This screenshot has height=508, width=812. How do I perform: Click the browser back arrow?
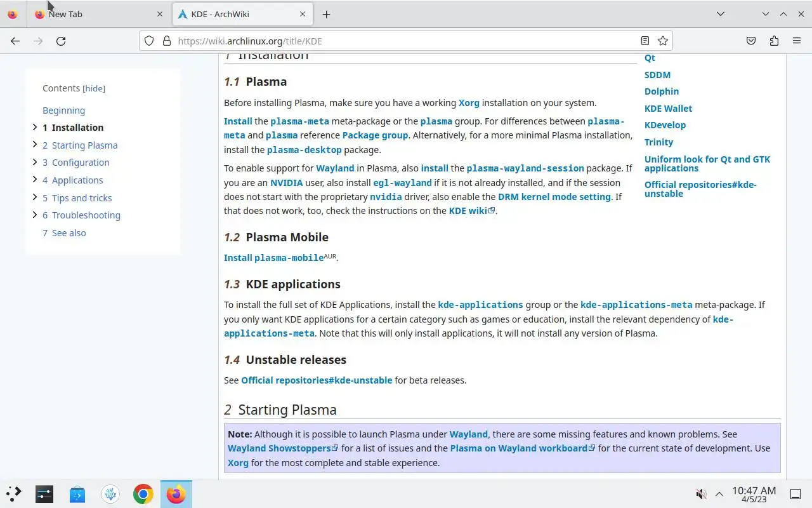coord(15,41)
